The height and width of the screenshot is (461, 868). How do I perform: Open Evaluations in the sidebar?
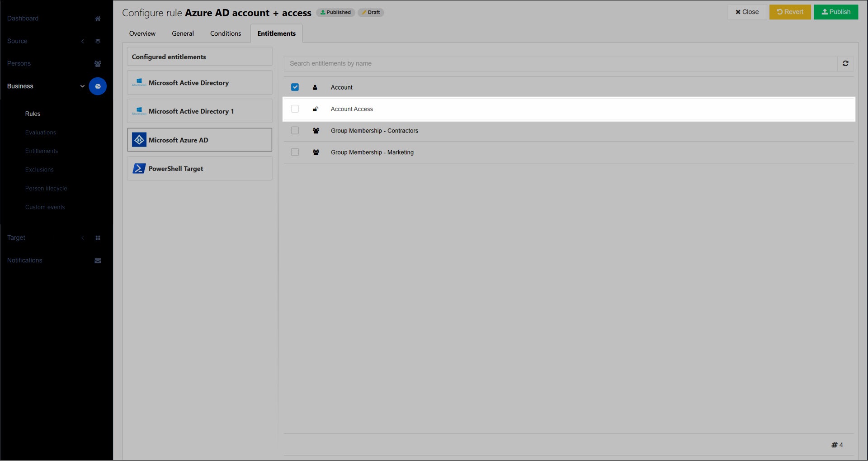[x=41, y=133]
